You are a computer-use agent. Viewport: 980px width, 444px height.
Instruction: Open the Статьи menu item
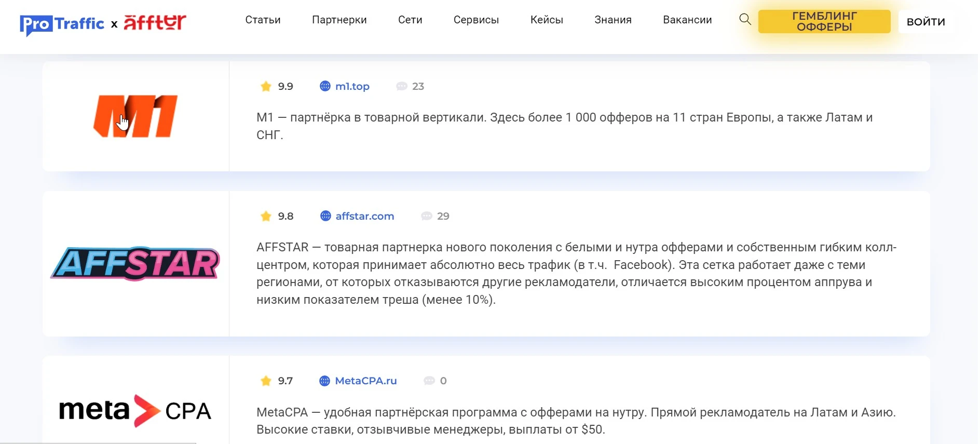coord(263,20)
